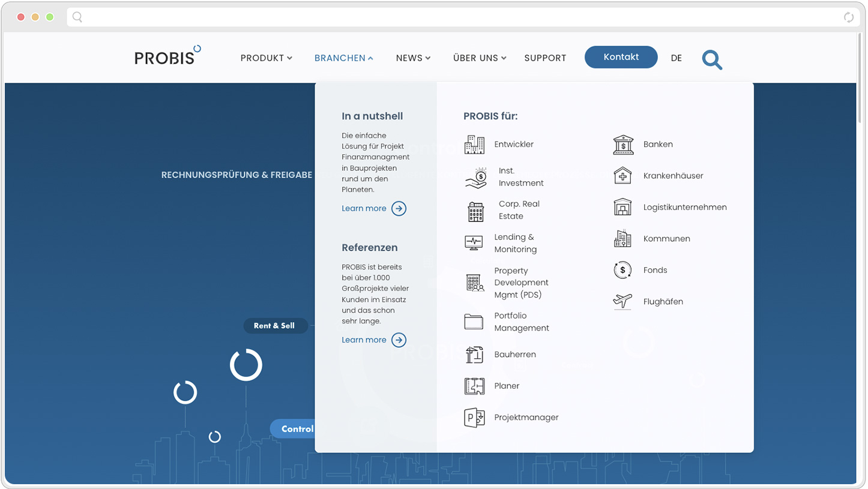Click the magnifier search icon in header
The image size is (868, 489).
(x=712, y=59)
